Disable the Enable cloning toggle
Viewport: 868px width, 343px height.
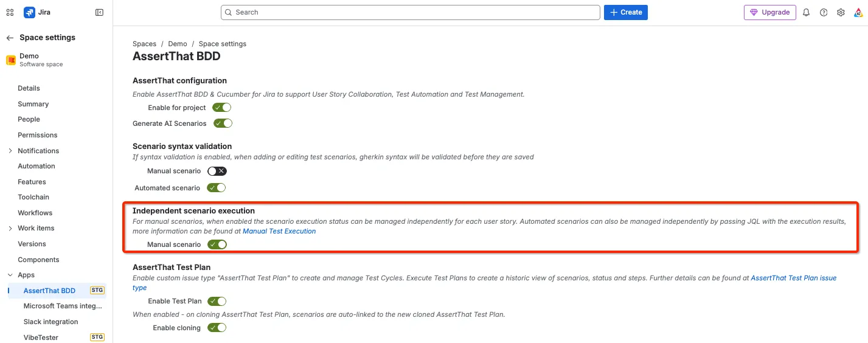[x=217, y=328]
